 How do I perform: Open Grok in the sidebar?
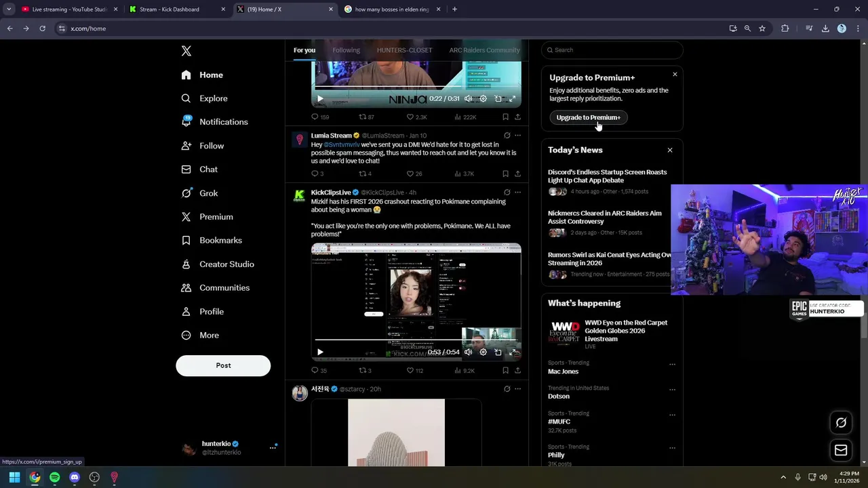199,193
